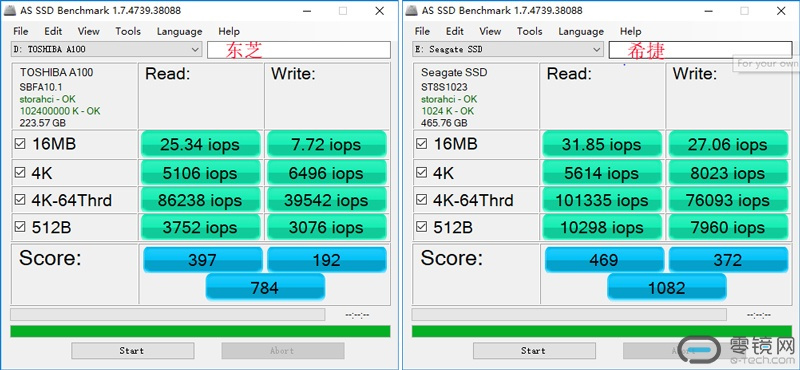
Task: Toggle the 4K-64Thrd checkbox for Seagate SSD
Action: 421,200
